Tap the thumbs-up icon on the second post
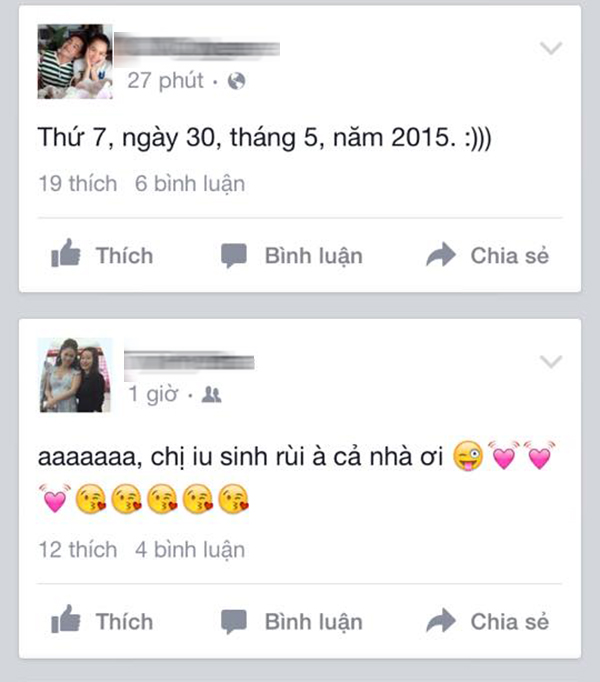Screen dimensions: 600x682 [x=66, y=619]
